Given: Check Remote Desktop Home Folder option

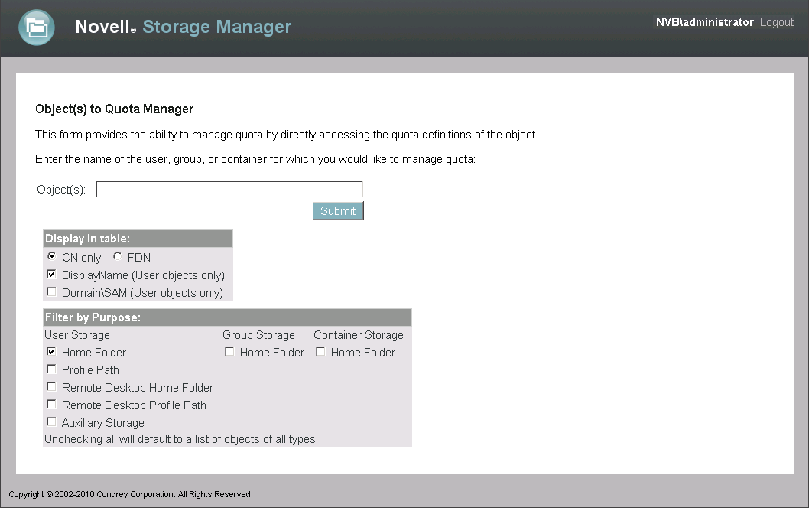Looking at the screenshot, I should 51,386.
